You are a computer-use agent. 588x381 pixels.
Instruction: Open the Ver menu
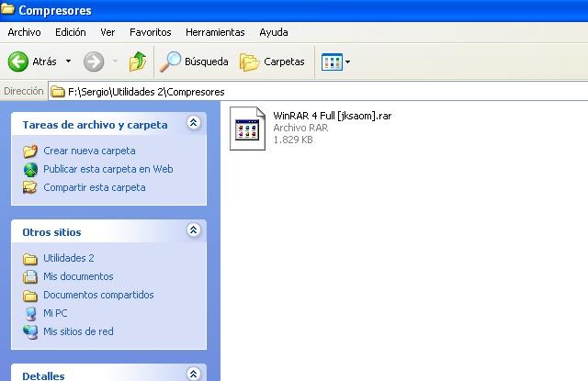(107, 32)
